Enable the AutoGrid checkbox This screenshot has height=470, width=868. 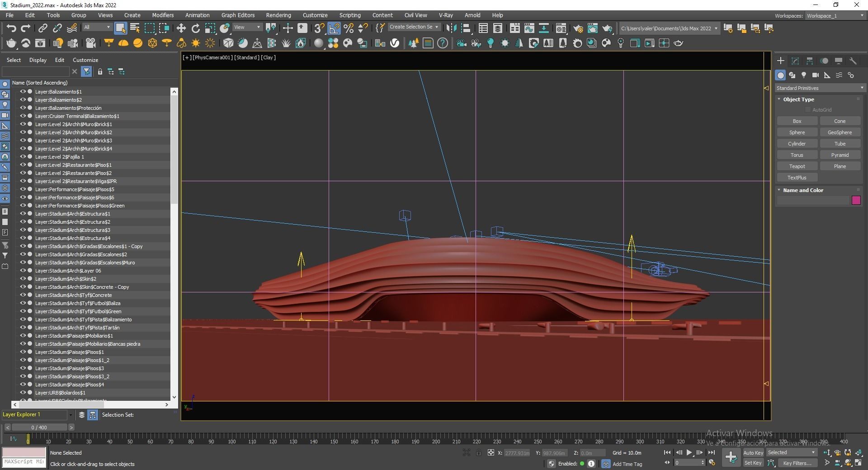click(x=808, y=110)
